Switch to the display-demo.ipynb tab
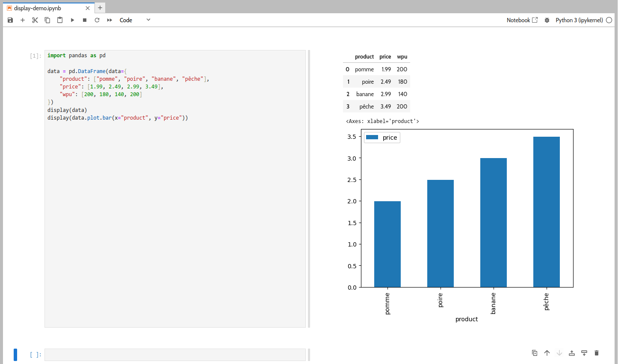Screen dimensions: 618x364 38,8
